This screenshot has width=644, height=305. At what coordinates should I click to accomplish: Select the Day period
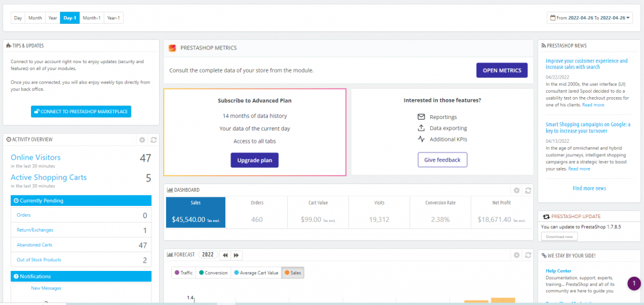[x=18, y=18]
